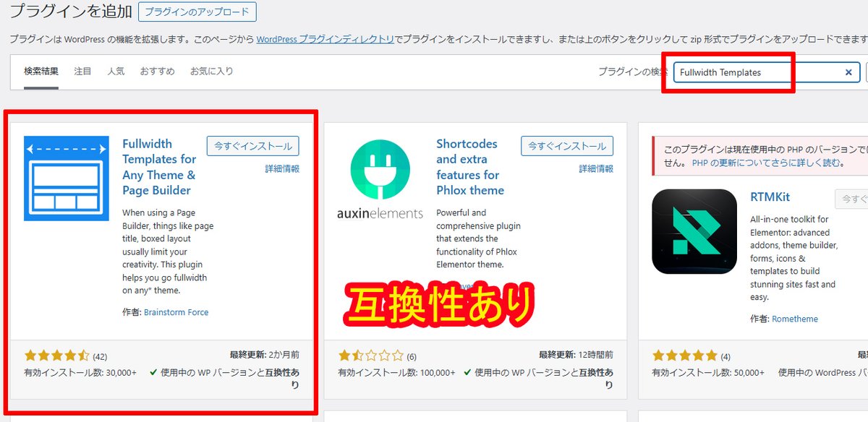Click the 最終更新: 12時間前 text

[x=576, y=355]
